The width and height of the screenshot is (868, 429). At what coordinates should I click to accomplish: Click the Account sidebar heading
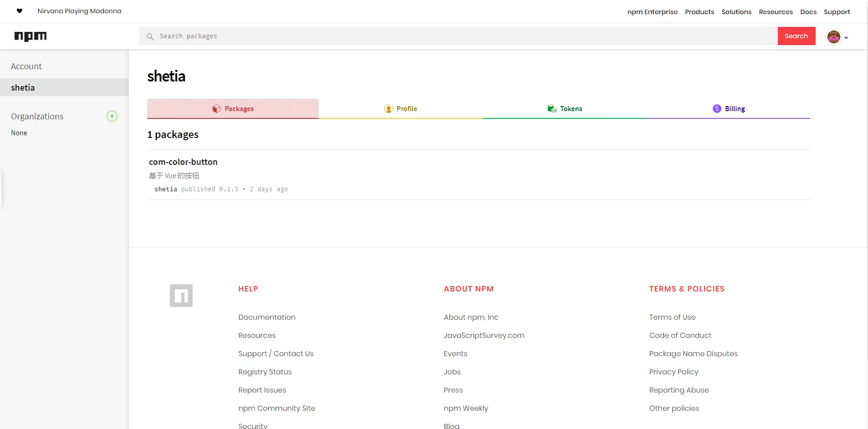coord(26,66)
